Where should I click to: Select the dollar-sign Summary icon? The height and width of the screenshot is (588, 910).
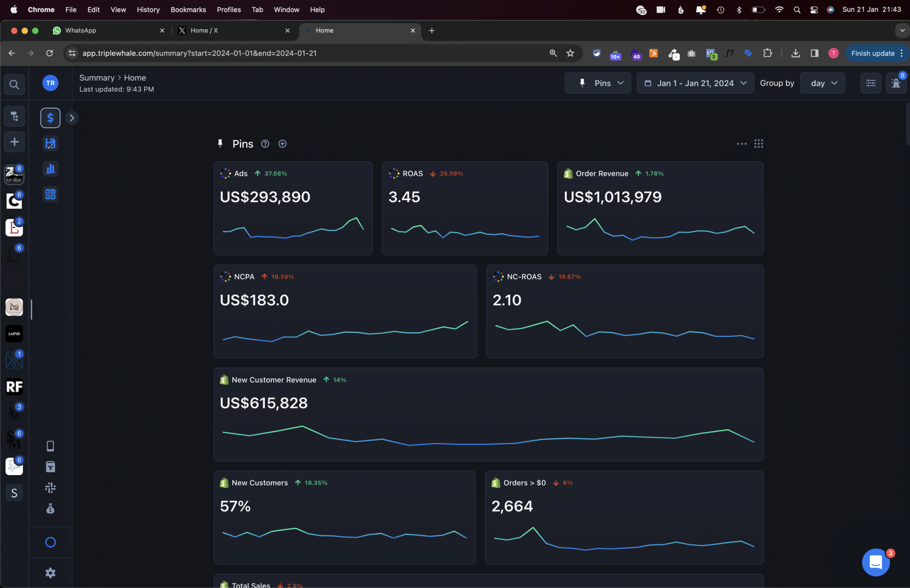[x=50, y=118]
